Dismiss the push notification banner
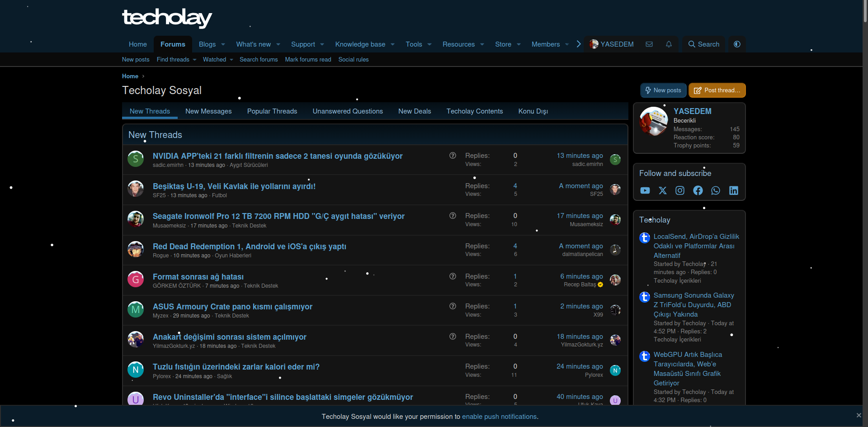868x427 pixels. pyautogui.click(x=859, y=415)
